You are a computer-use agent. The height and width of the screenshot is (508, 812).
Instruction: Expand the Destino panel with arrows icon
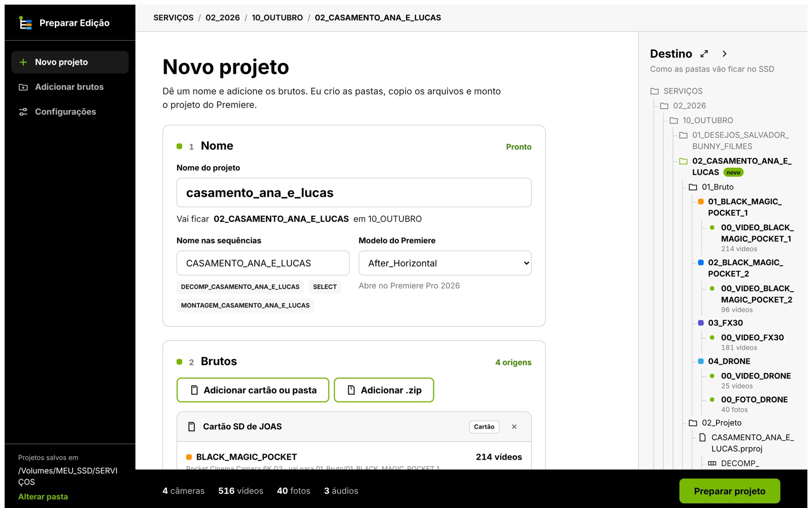tap(704, 54)
